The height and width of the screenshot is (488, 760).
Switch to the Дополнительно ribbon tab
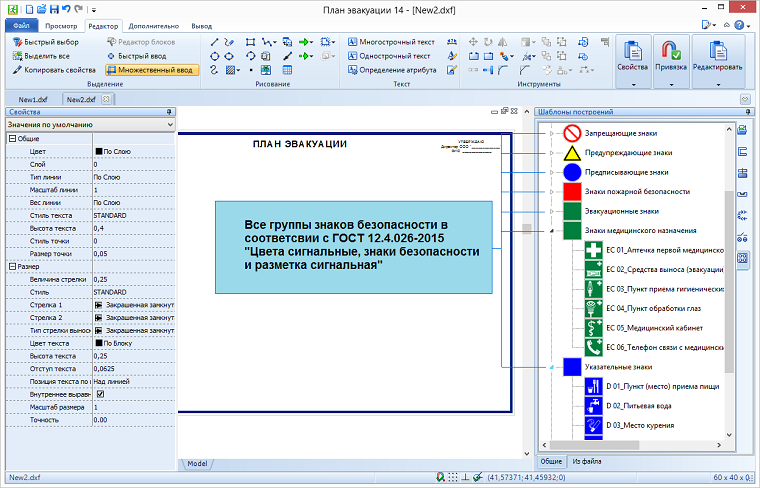point(154,26)
